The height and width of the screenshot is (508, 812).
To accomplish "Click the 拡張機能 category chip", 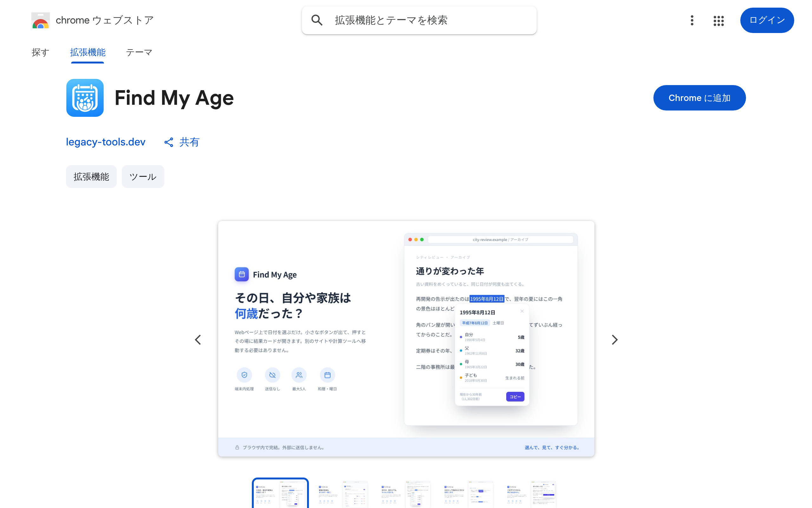I will point(91,177).
